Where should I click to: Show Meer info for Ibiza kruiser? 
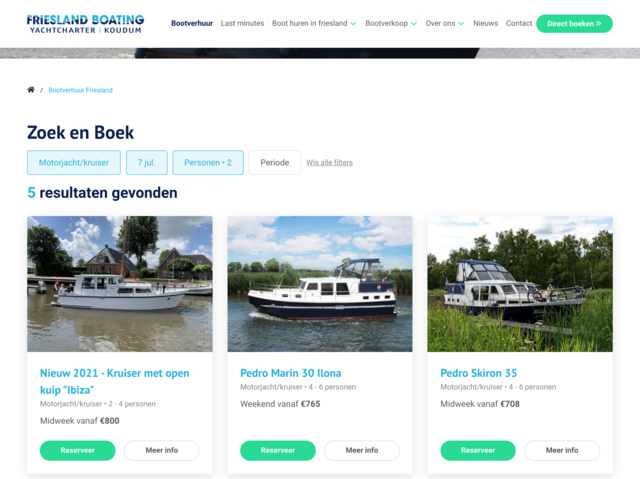tap(162, 450)
